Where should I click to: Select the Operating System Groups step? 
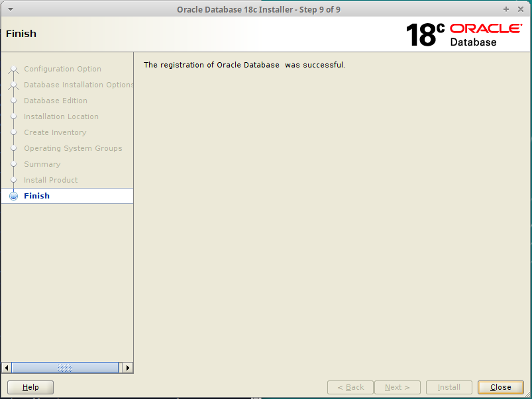tap(73, 148)
